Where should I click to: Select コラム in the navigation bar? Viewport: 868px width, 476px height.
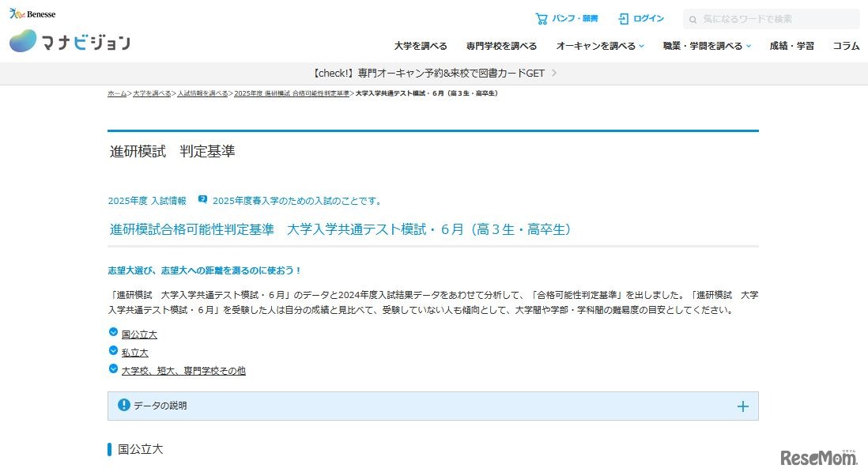(846, 46)
